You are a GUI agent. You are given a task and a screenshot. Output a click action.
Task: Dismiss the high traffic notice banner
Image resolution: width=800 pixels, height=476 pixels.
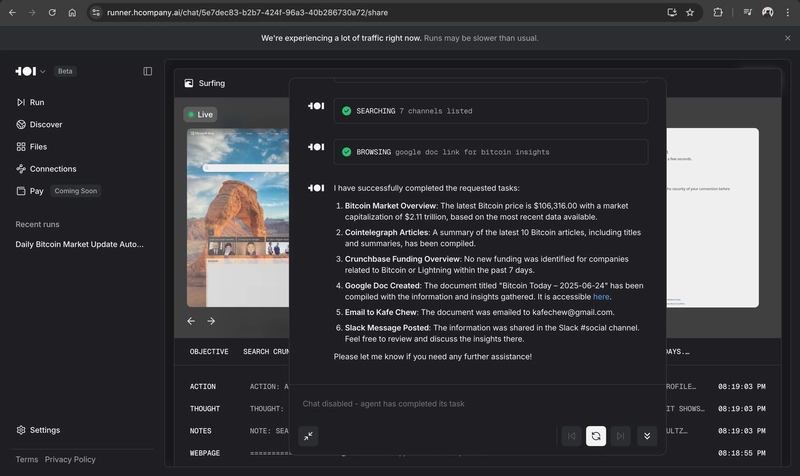(787, 38)
